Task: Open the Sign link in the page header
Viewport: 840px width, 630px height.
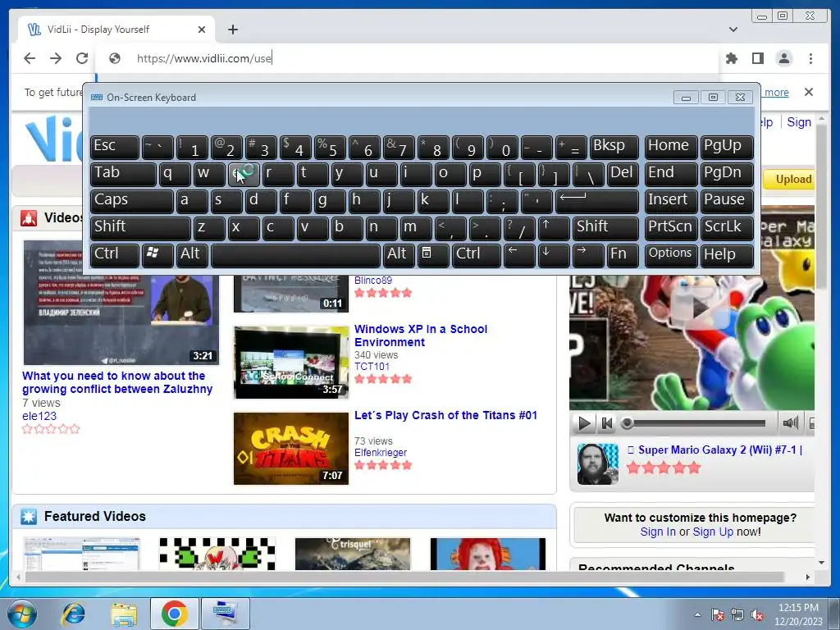Action: tap(799, 122)
